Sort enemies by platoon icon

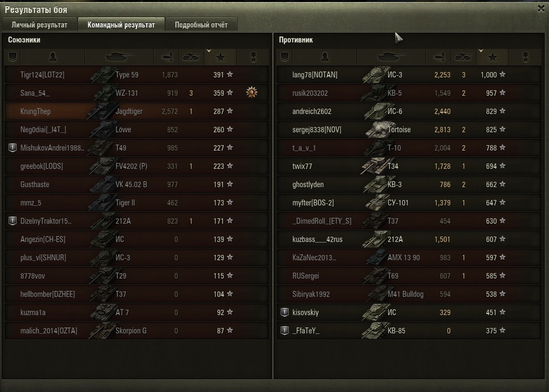click(284, 57)
